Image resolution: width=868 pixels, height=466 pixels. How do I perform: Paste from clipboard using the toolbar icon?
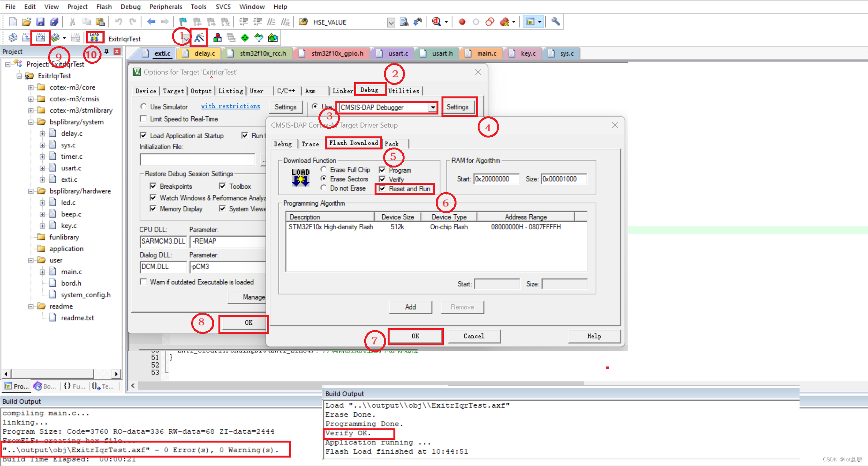[x=100, y=22]
